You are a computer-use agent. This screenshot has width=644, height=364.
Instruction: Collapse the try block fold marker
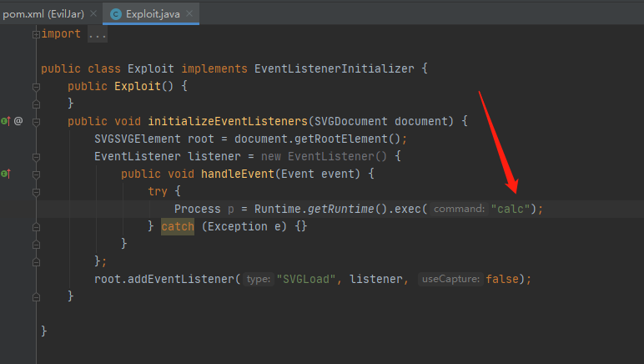pos(36,192)
